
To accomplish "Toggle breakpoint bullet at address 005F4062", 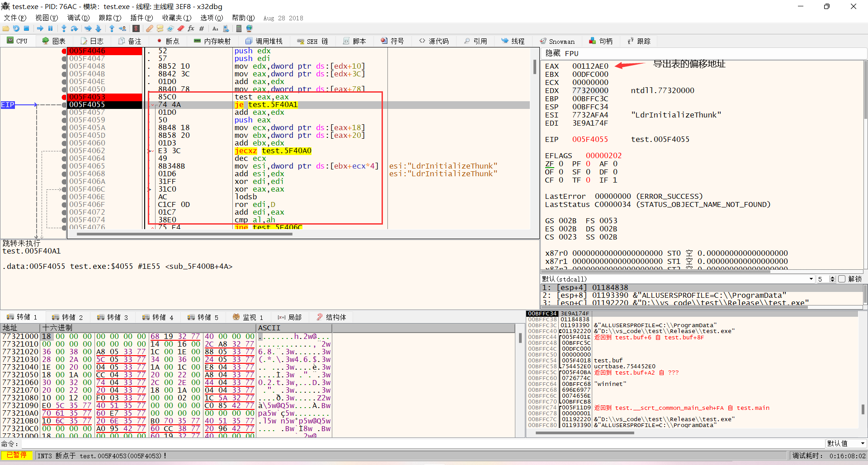I will pos(64,150).
